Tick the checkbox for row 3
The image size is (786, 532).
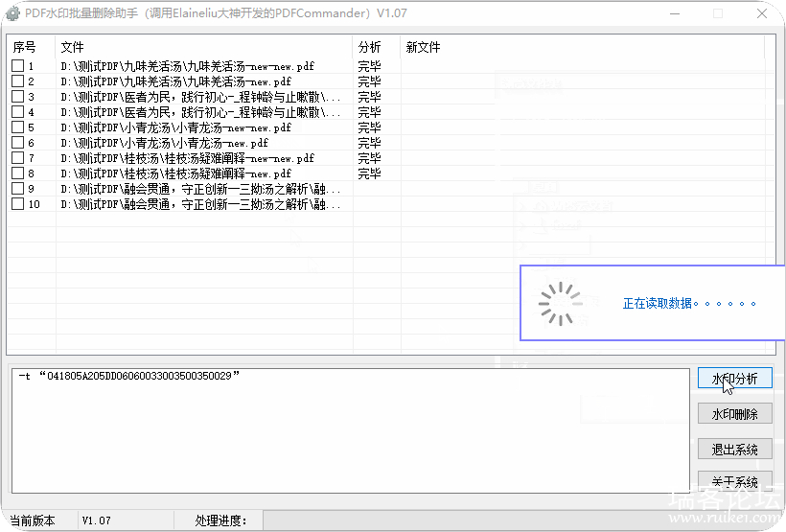(17, 96)
